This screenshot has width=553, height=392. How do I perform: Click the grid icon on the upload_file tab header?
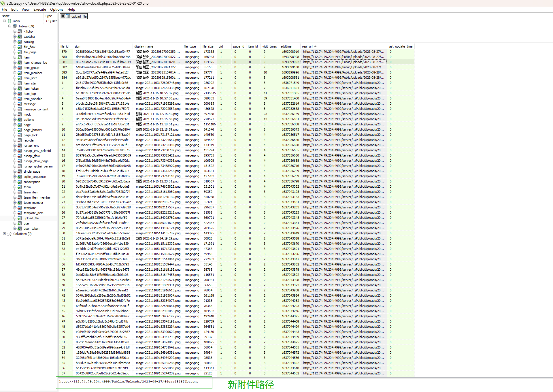[x=67, y=16]
